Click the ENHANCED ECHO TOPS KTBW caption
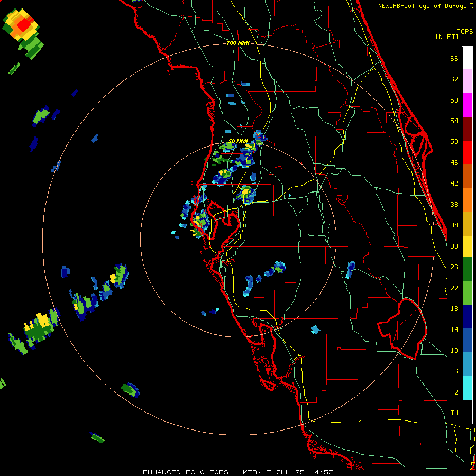The image size is (476, 476). point(238,472)
